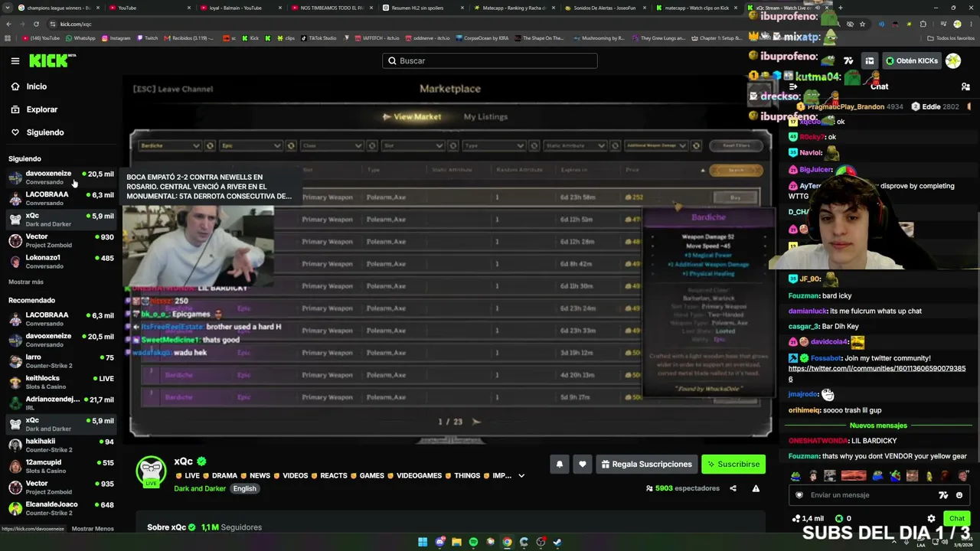Reload the page in browser toolbar
Image resolution: width=980 pixels, height=551 pixels.
[36, 24]
